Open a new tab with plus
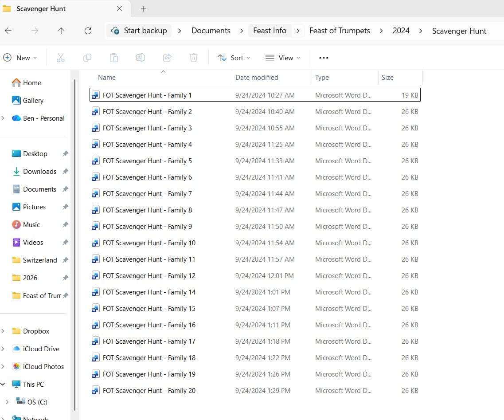The image size is (504, 420). pyautogui.click(x=144, y=9)
